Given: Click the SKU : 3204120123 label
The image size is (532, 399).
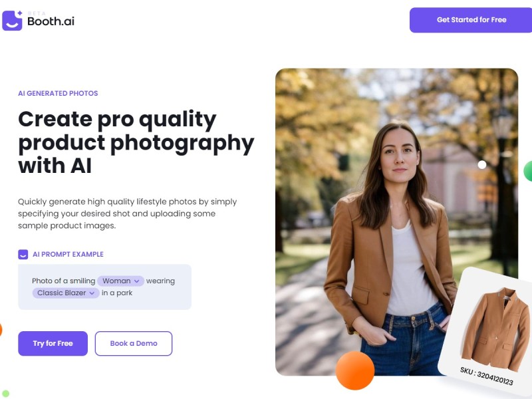Looking at the screenshot, I should 487,376.
